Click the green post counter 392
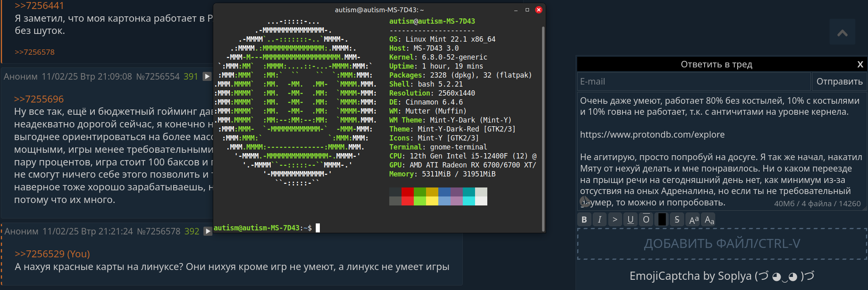 coord(192,231)
